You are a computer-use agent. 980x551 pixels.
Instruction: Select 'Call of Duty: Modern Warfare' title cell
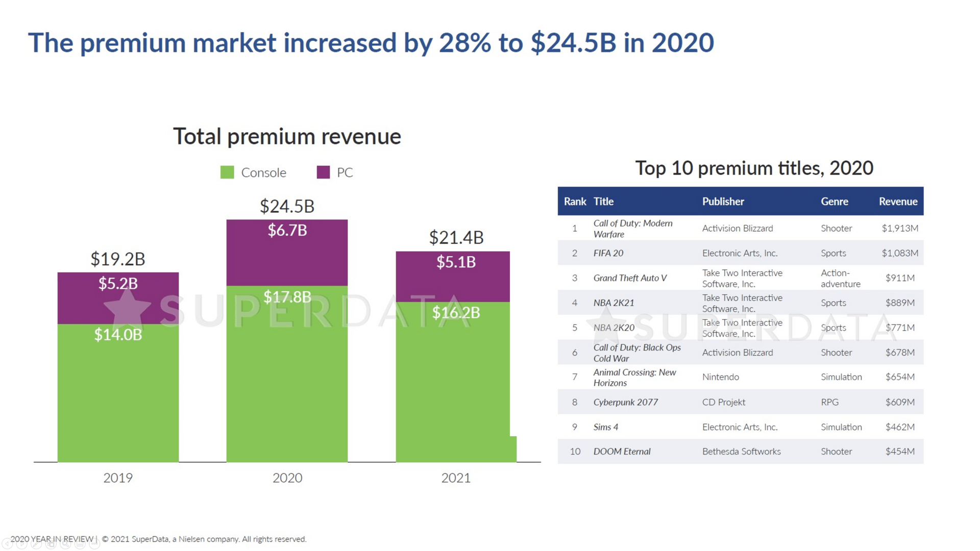pyautogui.click(x=633, y=229)
